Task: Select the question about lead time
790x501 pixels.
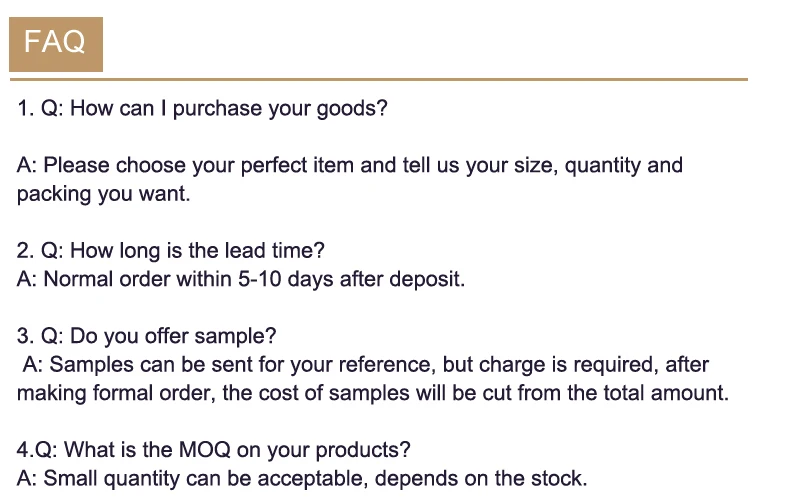Action: pos(171,250)
